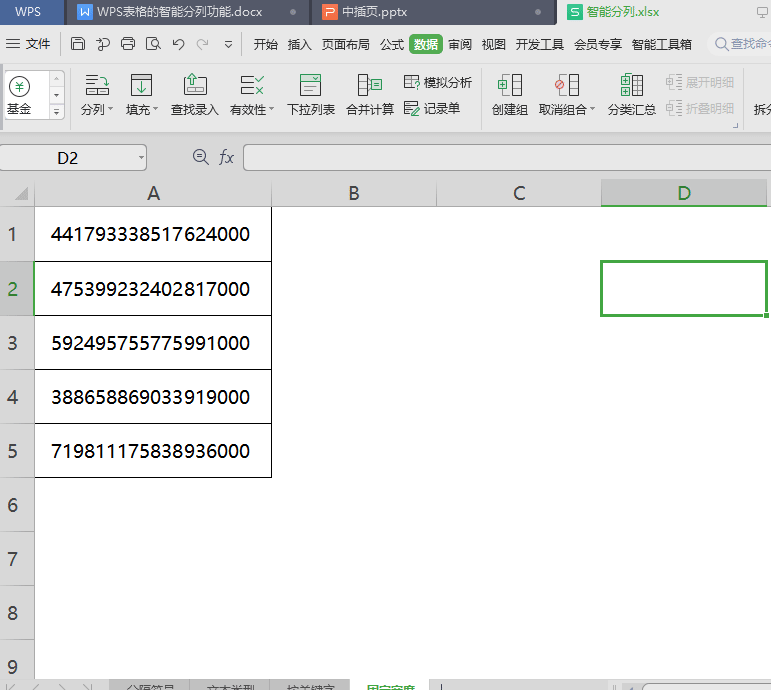Viewport: 771px width, 690px height.
Task: Click the print icon in quick toolbar
Action: tap(128, 44)
